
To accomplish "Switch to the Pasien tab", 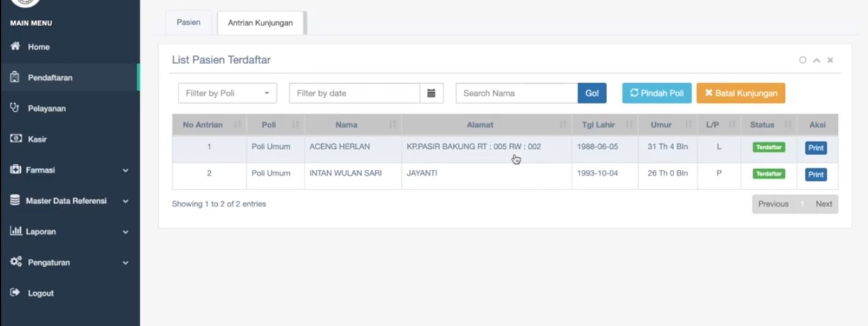I will pos(188,23).
